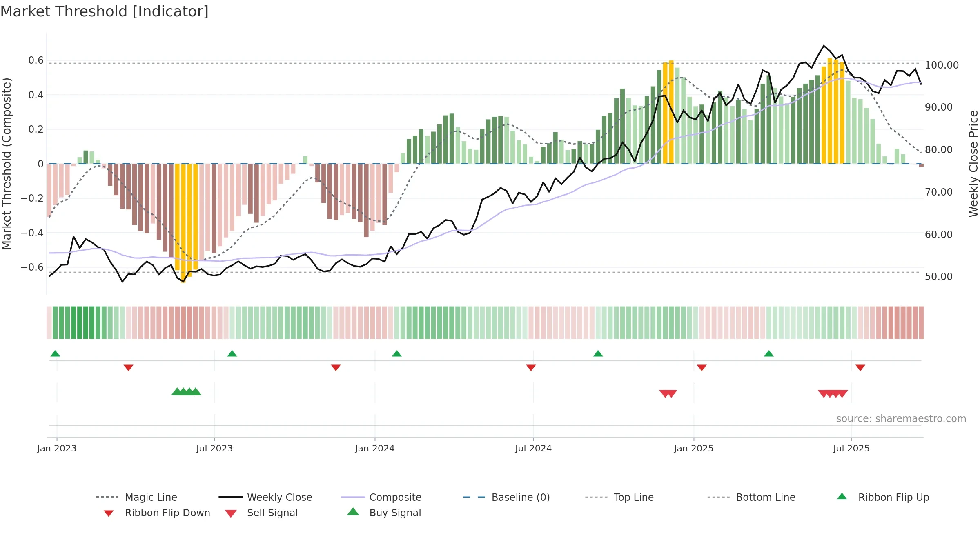This screenshot has width=980, height=551.
Task: Click the Jan 2024 axis label
Action: [x=375, y=449]
